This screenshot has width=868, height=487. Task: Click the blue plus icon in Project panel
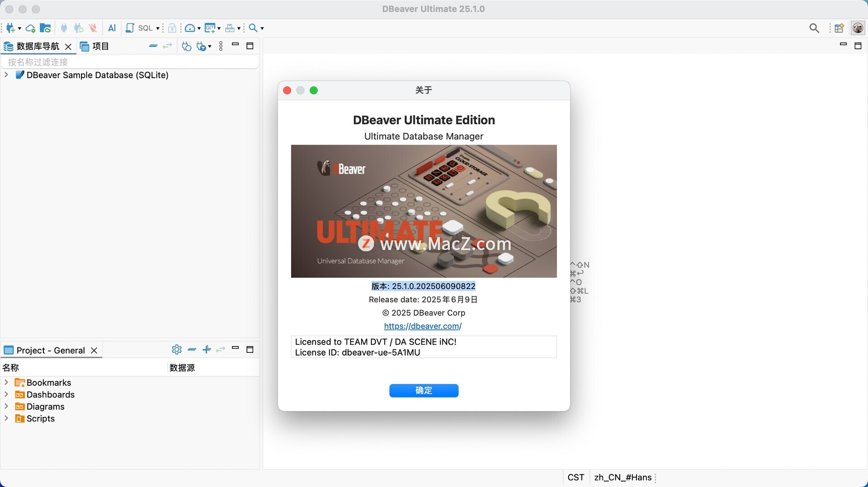point(207,350)
